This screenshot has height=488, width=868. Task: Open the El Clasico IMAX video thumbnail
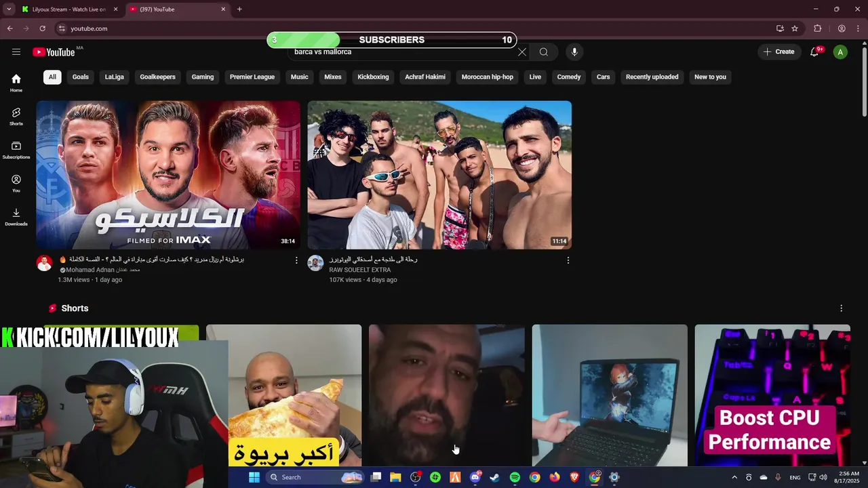point(168,175)
